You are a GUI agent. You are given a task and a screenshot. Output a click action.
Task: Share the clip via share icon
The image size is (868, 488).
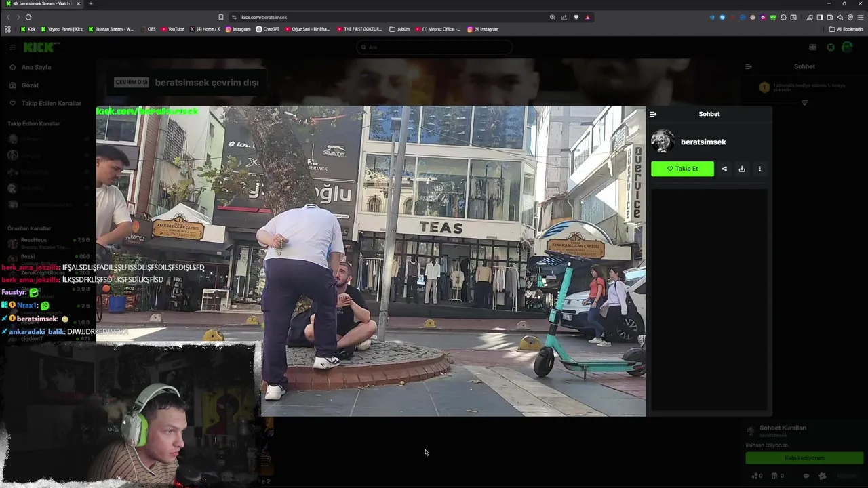coord(724,169)
